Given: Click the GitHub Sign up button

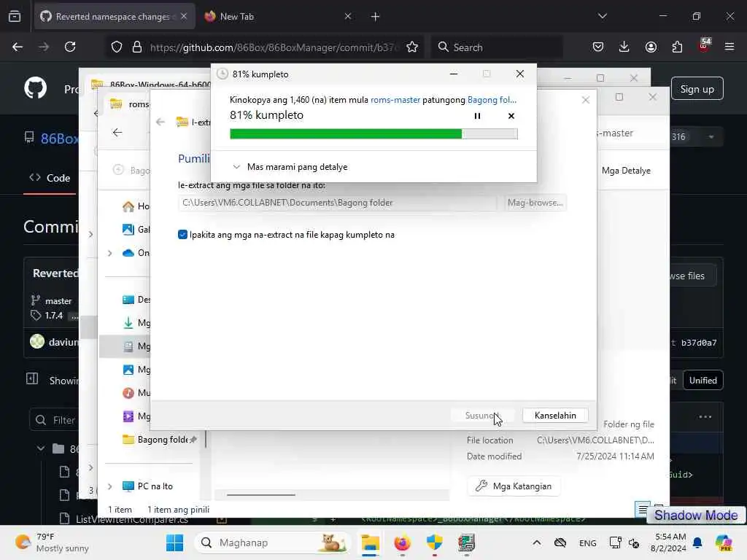Looking at the screenshot, I should click(697, 89).
